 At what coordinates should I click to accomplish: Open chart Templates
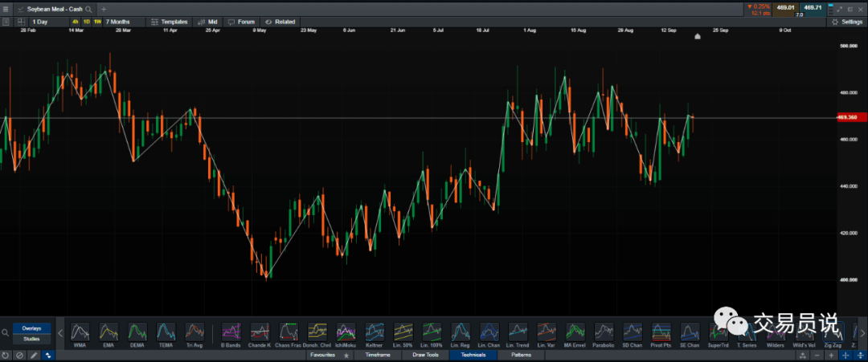coord(170,22)
